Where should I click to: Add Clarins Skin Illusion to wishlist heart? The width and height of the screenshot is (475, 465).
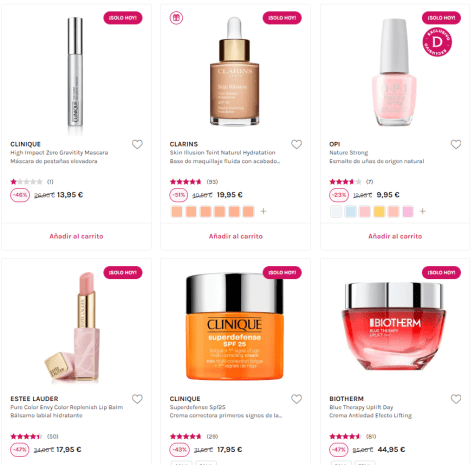pyautogui.click(x=296, y=144)
